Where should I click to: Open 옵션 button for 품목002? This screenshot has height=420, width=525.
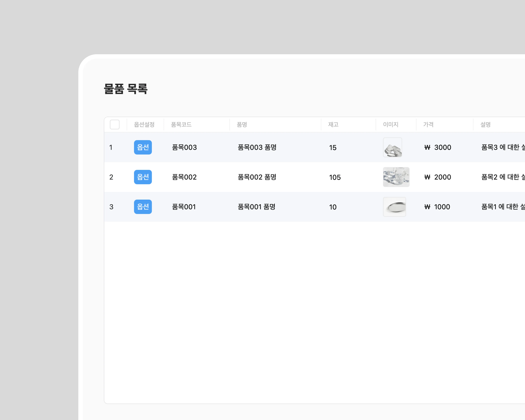(x=143, y=177)
